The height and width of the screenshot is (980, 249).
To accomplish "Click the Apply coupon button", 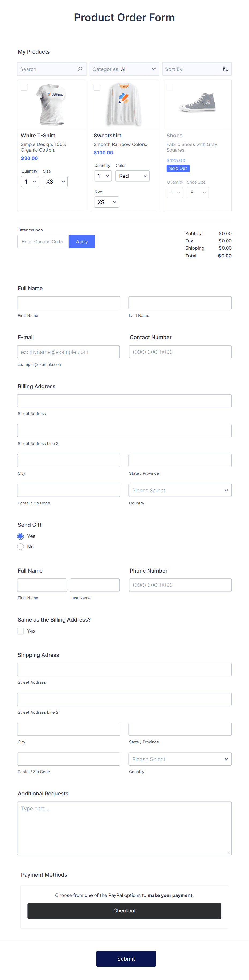I will 81,241.
